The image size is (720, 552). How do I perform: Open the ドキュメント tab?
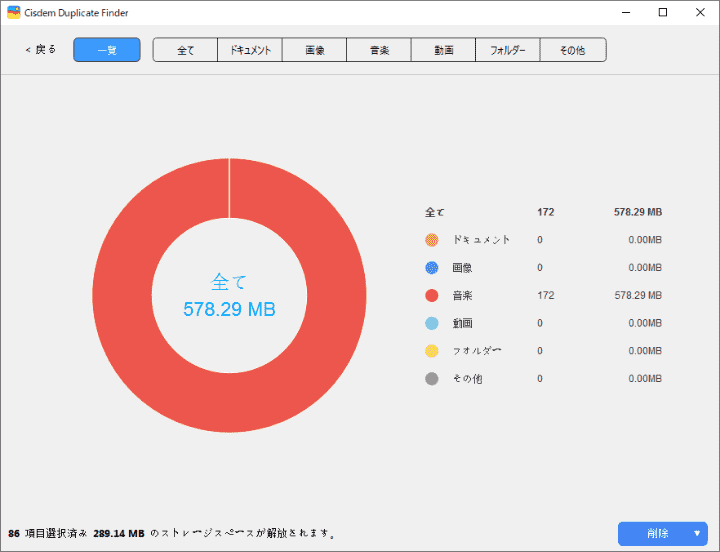point(250,50)
